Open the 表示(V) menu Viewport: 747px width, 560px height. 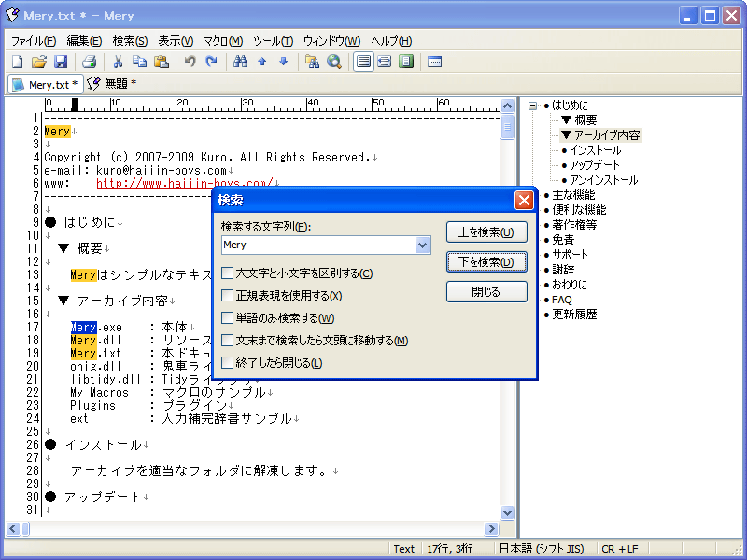pos(176,41)
